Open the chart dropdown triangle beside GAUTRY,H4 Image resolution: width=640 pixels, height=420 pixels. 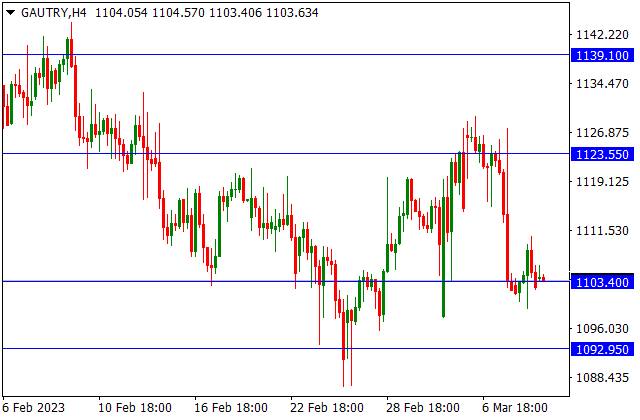coord(11,13)
